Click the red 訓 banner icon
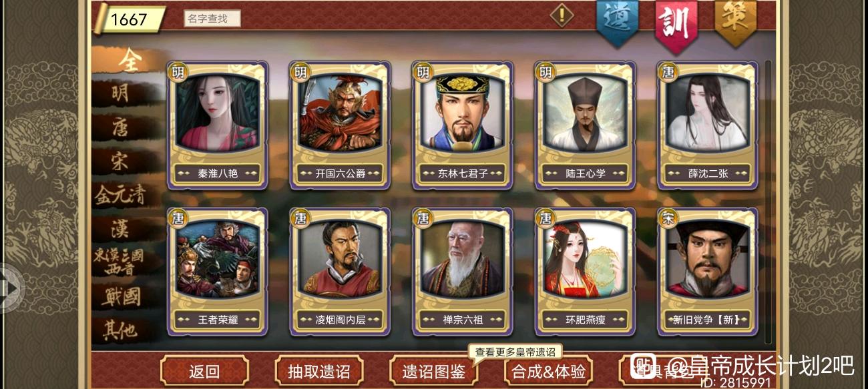868x389 pixels. (676, 24)
